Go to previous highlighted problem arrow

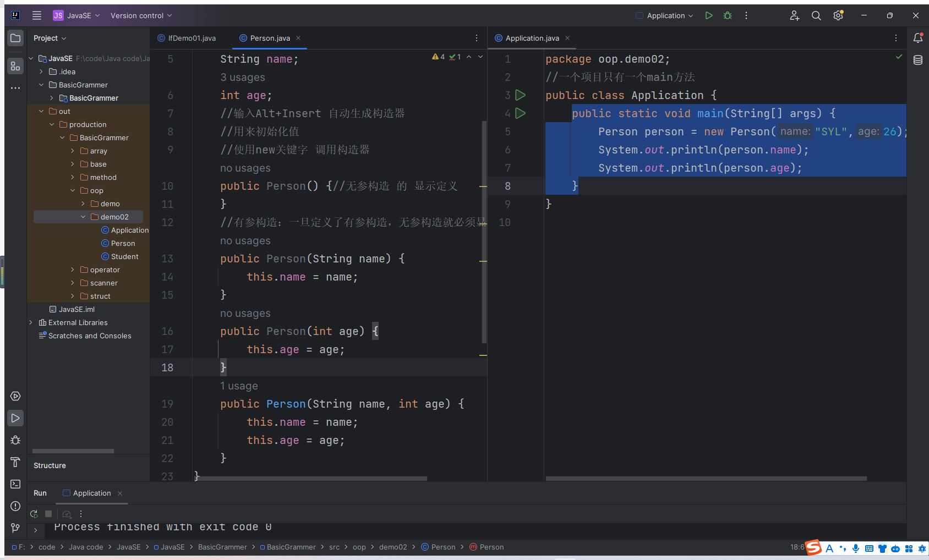point(469,57)
